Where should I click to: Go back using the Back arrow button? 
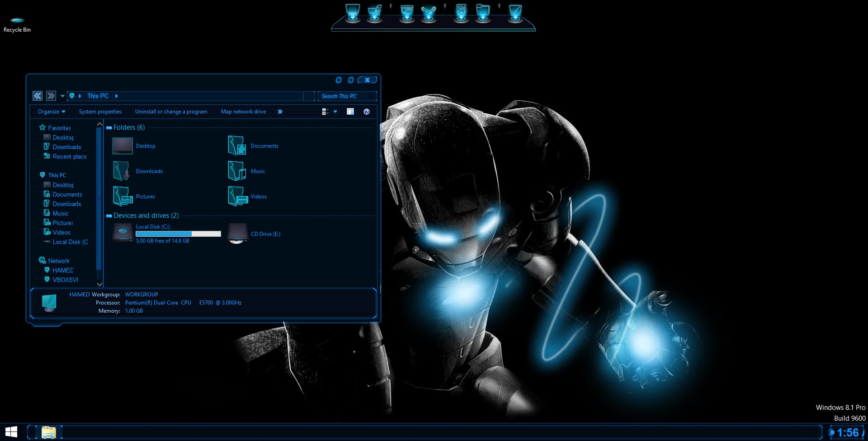pyautogui.click(x=38, y=96)
